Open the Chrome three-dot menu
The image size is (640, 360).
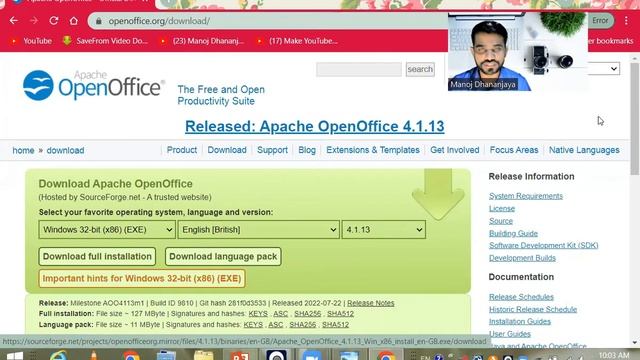(x=626, y=20)
